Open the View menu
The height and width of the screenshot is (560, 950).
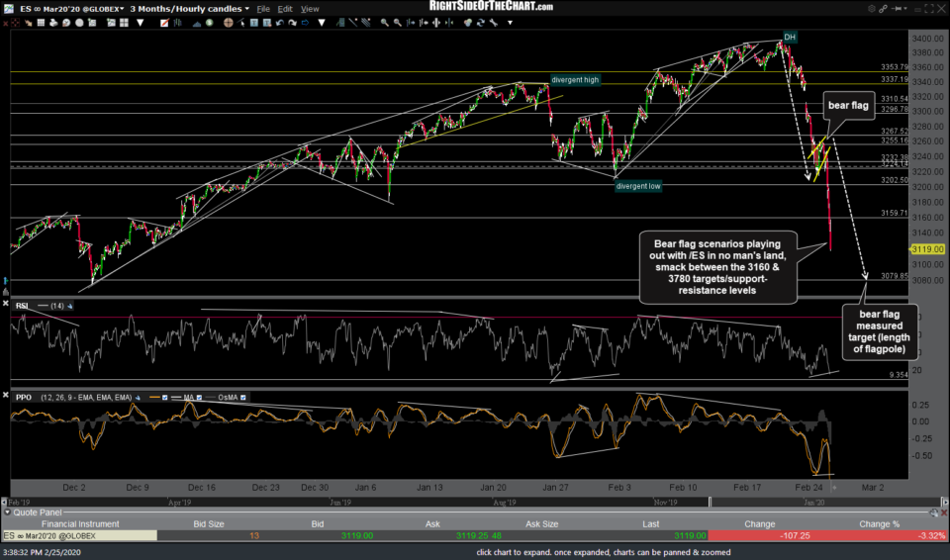coord(310,9)
